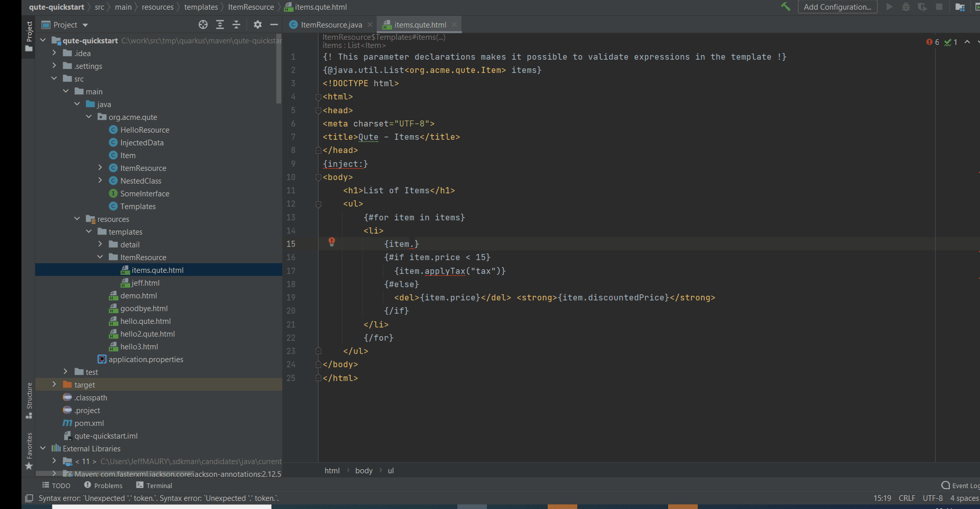Click the Add Configuration button
This screenshot has width=980, height=509.
[x=837, y=7]
